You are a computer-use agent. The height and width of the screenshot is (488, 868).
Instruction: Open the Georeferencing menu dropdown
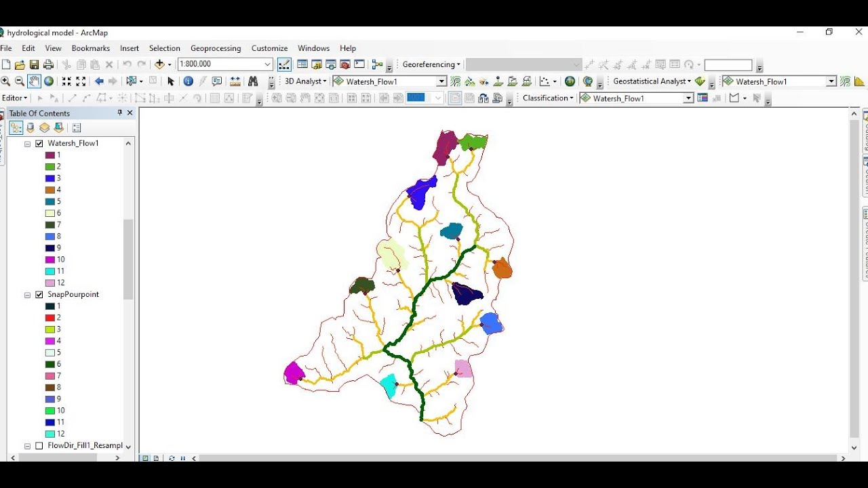[x=431, y=64]
